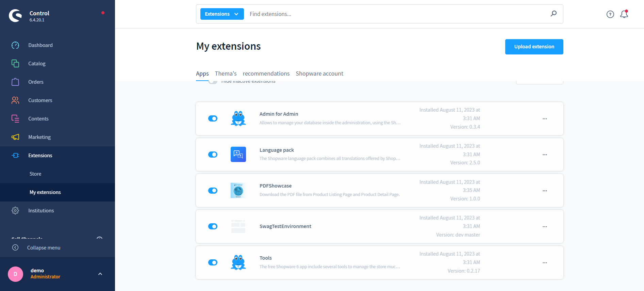This screenshot has height=291, width=644.
Task: Open Language pack more options menu
Action: pos(545,155)
